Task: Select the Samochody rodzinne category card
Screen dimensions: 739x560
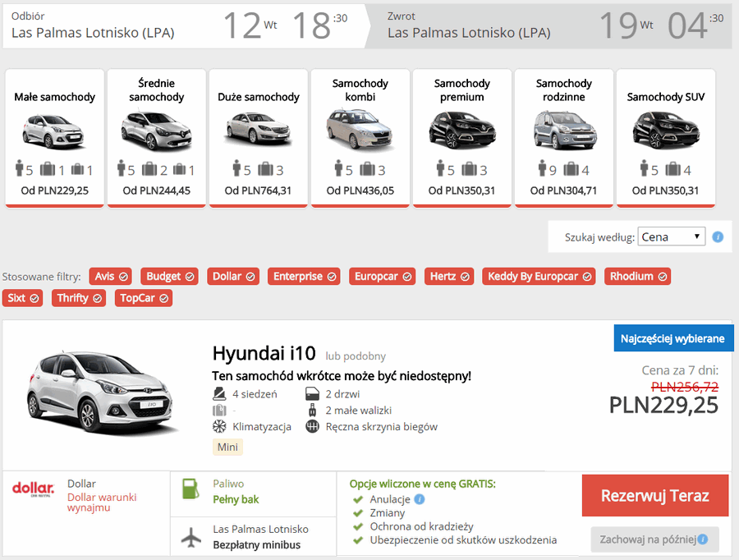Action: (563, 138)
